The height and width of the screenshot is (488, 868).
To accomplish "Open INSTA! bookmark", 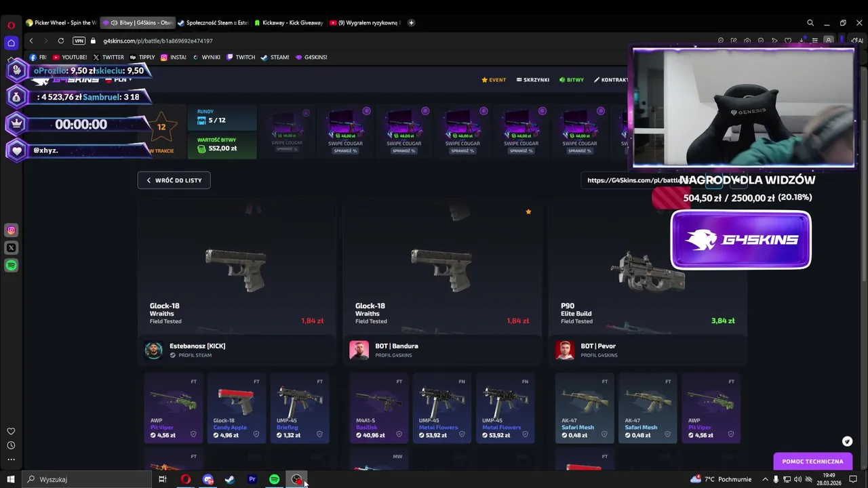I will tap(174, 58).
